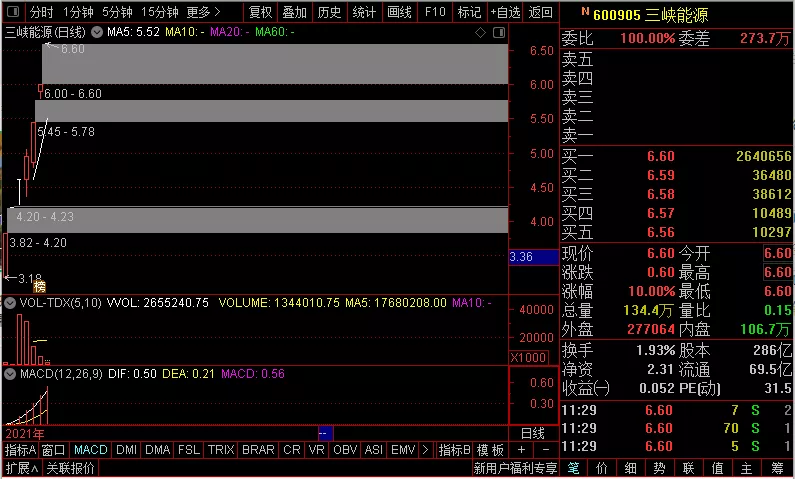Select the 1分钟 period
The image size is (795, 479).
pyautogui.click(x=78, y=12)
